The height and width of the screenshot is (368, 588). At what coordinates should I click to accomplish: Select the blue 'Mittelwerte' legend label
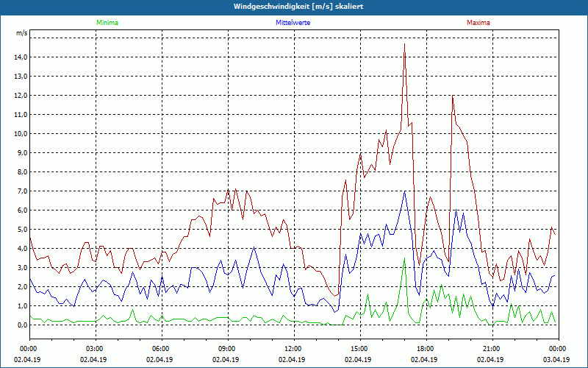(293, 23)
